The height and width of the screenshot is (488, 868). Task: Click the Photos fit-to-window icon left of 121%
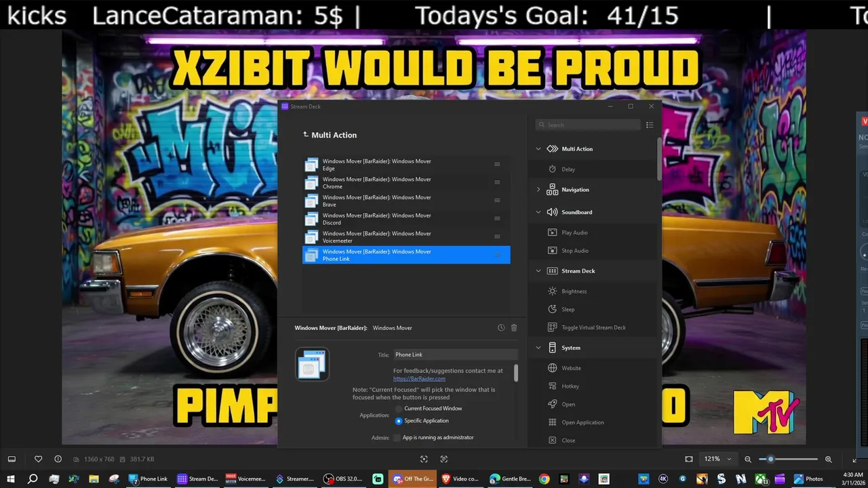pos(689,459)
